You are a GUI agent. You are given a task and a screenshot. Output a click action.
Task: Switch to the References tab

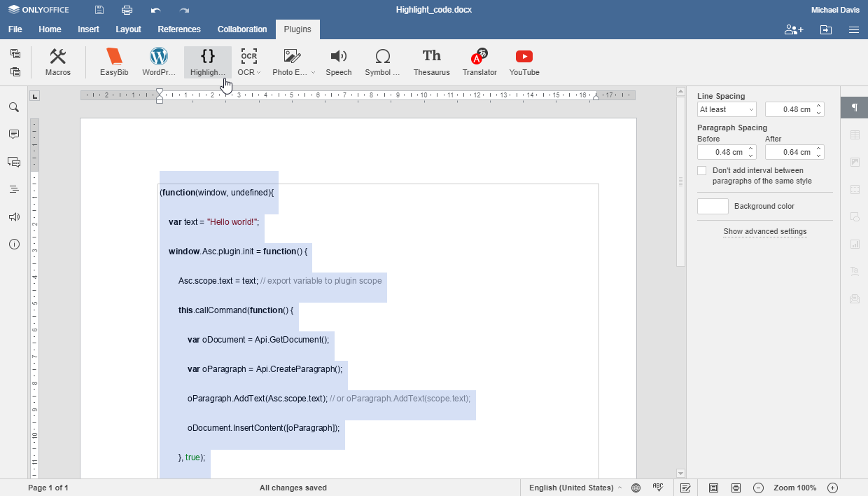pos(179,29)
